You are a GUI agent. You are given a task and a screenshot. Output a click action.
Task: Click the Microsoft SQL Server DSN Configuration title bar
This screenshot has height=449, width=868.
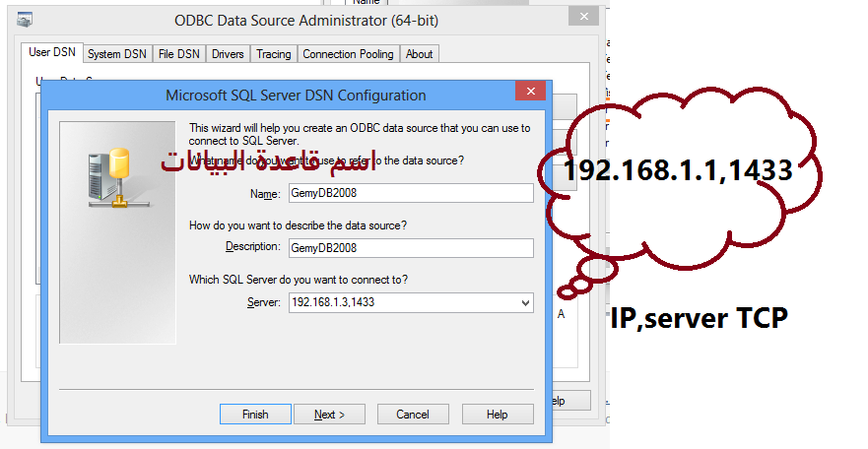click(296, 96)
